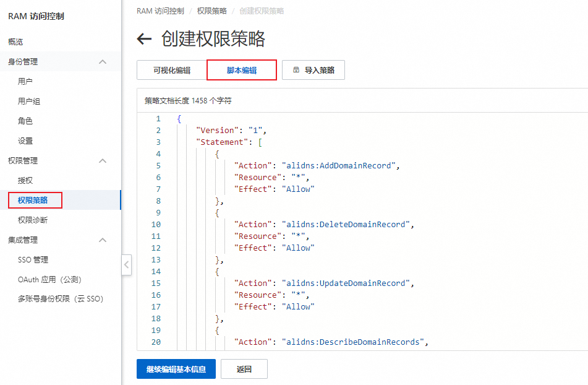Open 设置 under 身份管理
The width and height of the screenshot is (588, 385).
pyautogui.click(x=25, y=141)
